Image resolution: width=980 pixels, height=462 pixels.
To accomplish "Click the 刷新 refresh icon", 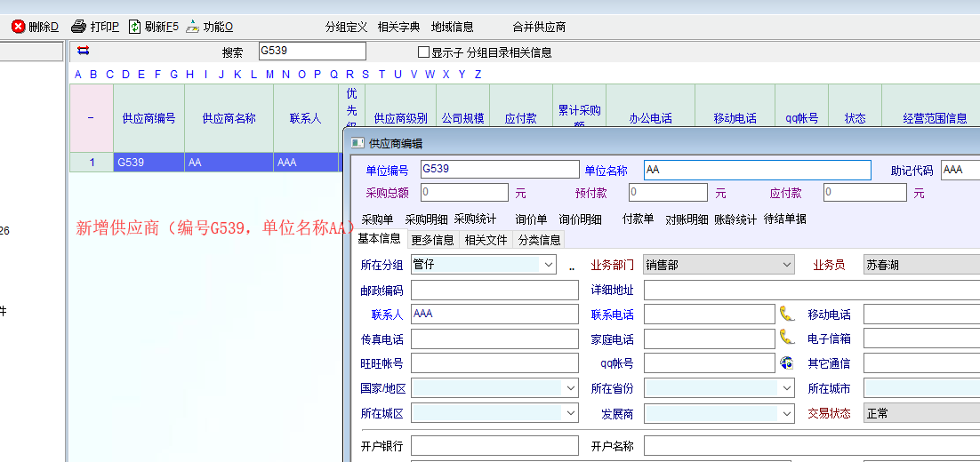I will 134,27.
